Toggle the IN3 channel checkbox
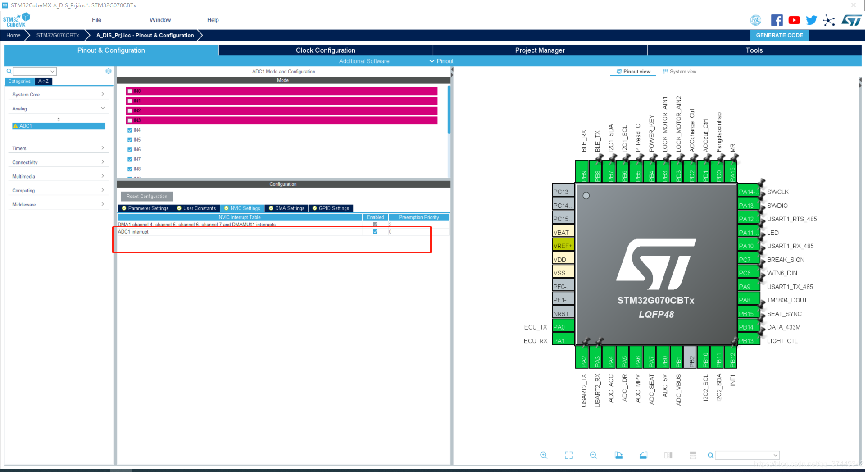Viewport: 868px width, 472px height. pos(130,120)
